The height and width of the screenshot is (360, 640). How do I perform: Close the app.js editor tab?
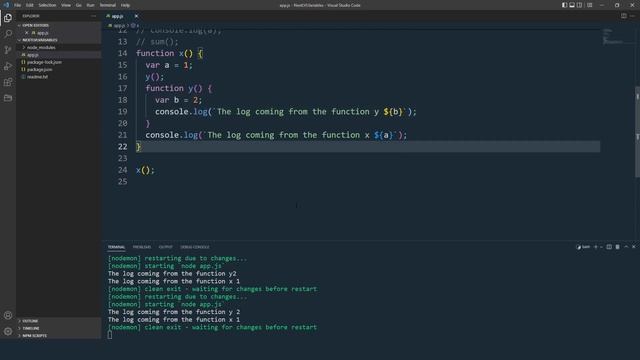click(136, 16)
